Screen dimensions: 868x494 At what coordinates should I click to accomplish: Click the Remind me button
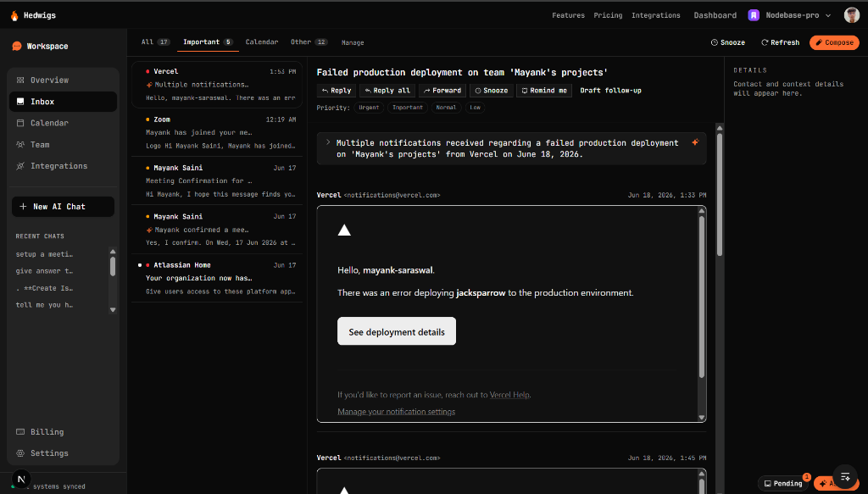544,91
